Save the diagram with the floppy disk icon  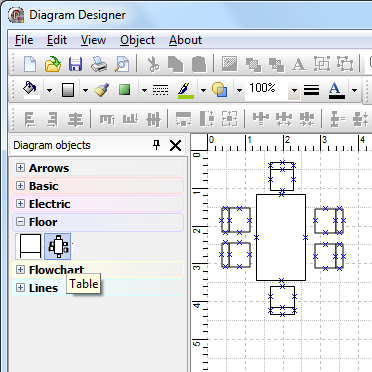(x=75, y=64)
